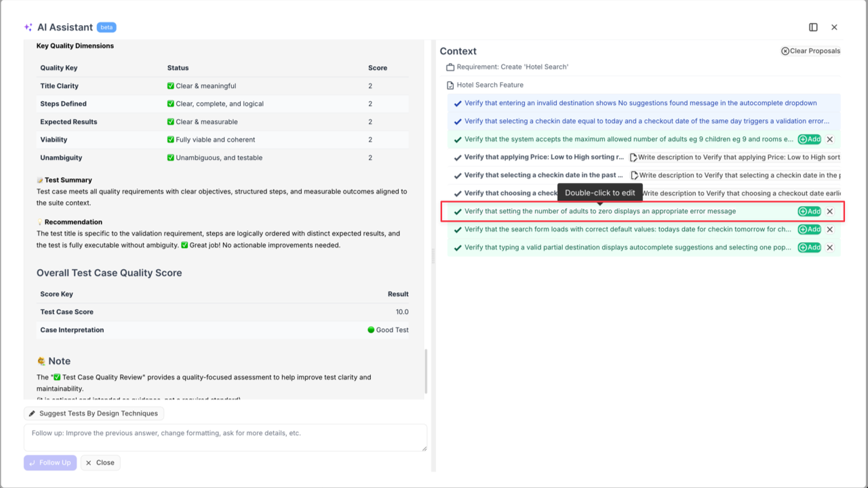Click Write description icon for past checkin date proposal
The image size is (868, 488).
tap(633, 175)
